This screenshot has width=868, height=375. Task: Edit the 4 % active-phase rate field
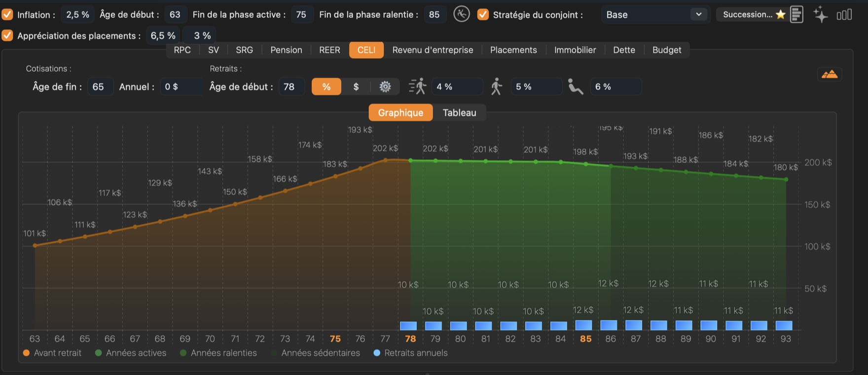point(457,87)
